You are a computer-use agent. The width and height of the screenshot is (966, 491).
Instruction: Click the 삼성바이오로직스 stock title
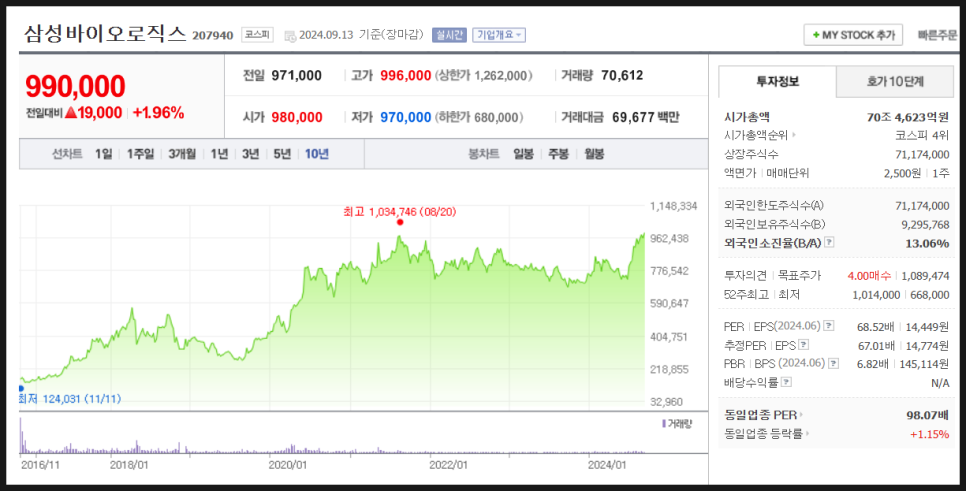[x=105, y=33]
